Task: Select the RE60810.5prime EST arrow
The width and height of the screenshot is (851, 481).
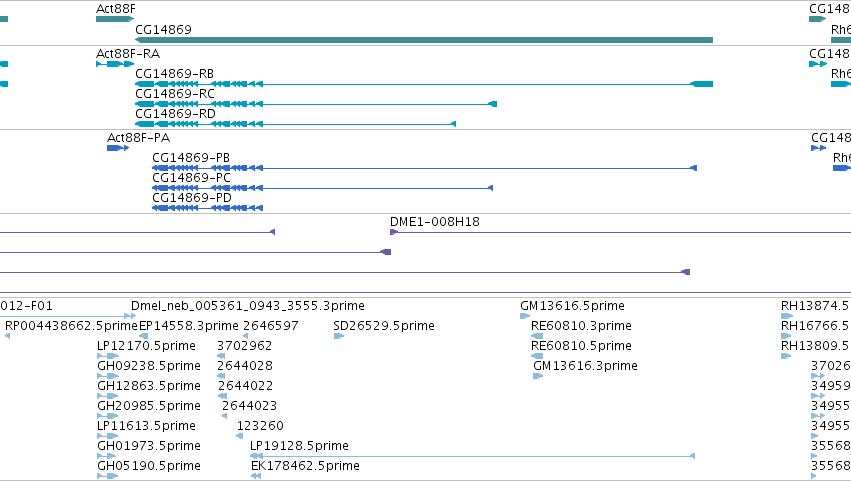Action: [537, 356]
